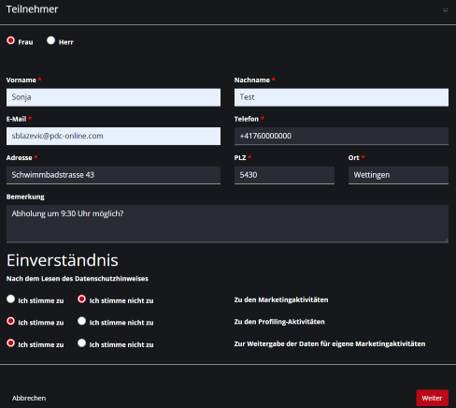The image size is (456, 408).
Task: Focus the E-Mail input field
Action: [x=113, y=136]
